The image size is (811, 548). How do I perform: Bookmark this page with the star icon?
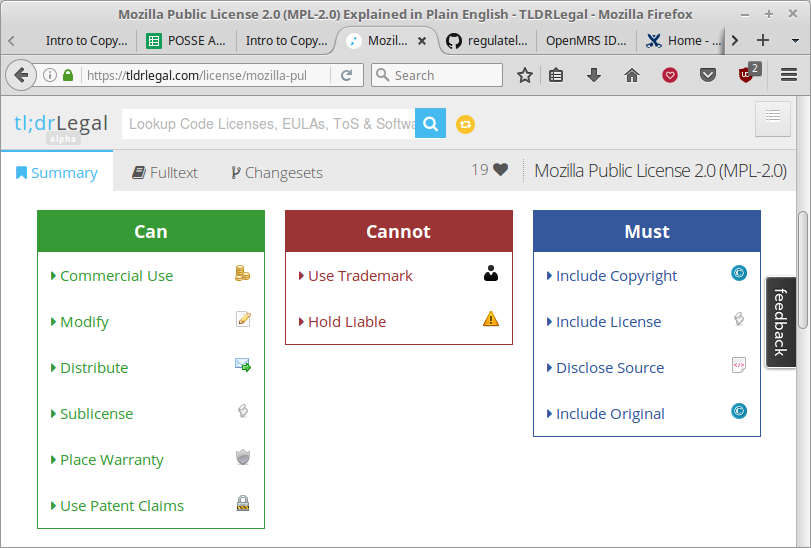[524, 75]
